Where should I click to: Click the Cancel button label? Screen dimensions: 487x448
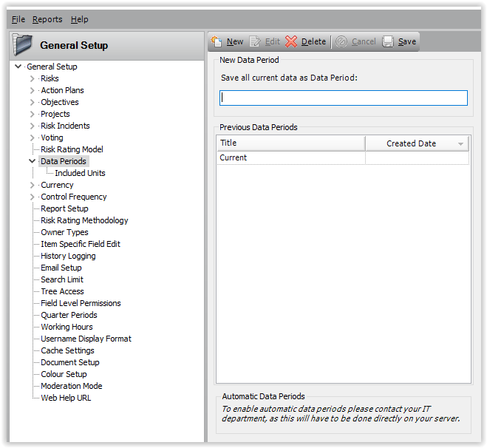click(364, 41)
